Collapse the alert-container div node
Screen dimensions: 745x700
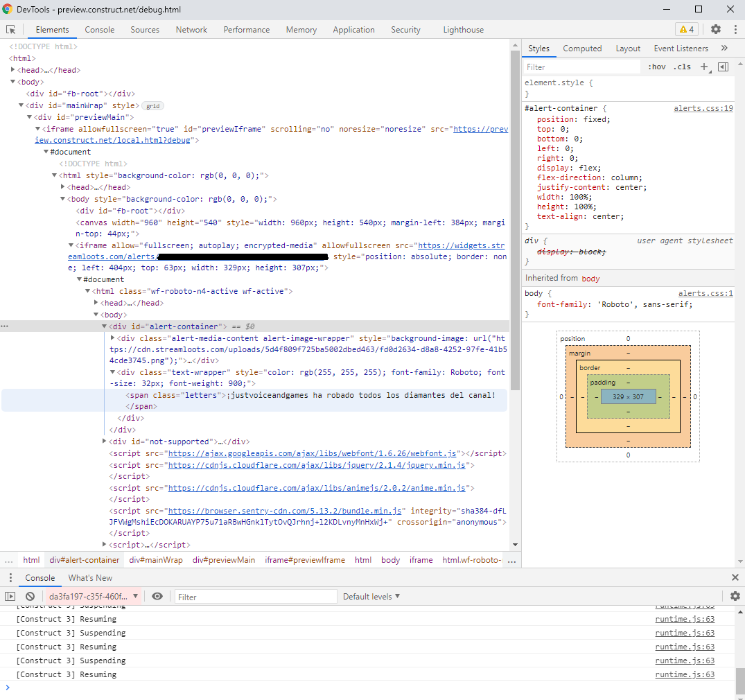[x=104, y=326]
